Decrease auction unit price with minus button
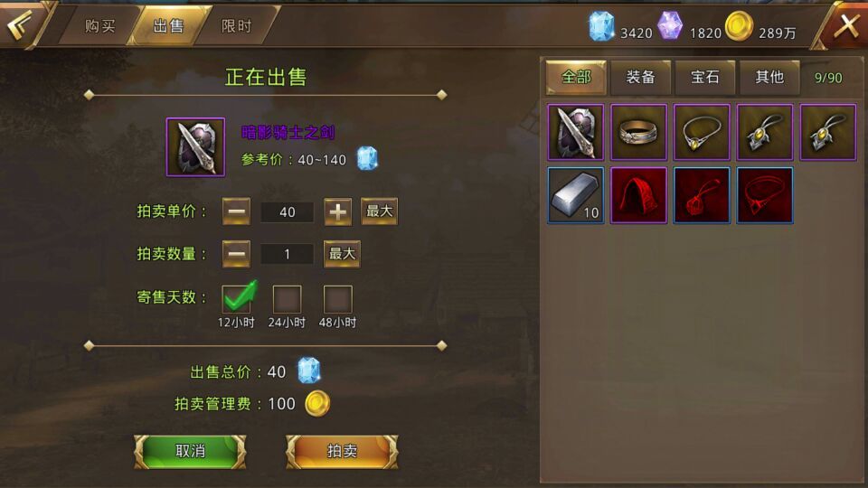This screenshot has width=868, height=488. pyautogui.click(x=236, y=211)
